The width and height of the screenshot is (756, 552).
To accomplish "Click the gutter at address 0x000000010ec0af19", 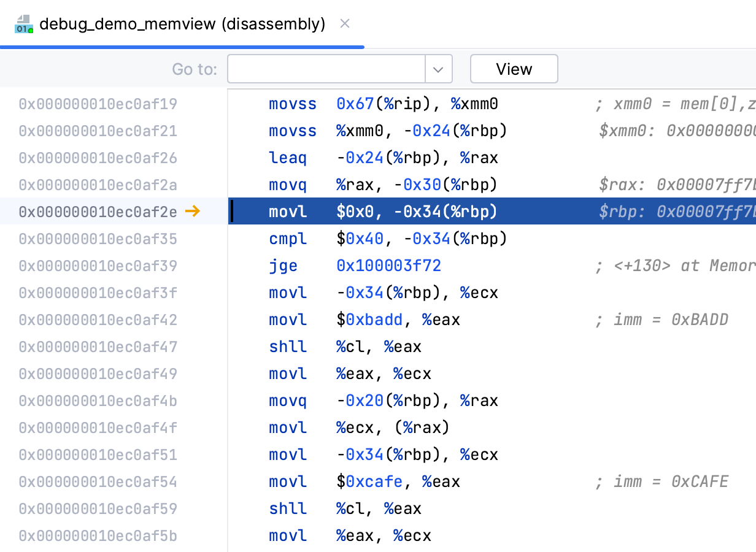I will pos(98,104).
